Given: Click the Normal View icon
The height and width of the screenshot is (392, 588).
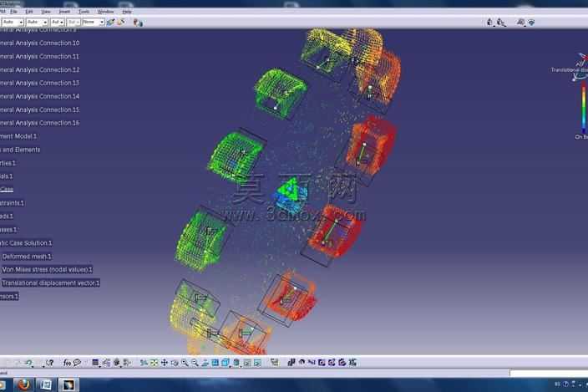Looking at the screenshot, I should tap(205, 363).
